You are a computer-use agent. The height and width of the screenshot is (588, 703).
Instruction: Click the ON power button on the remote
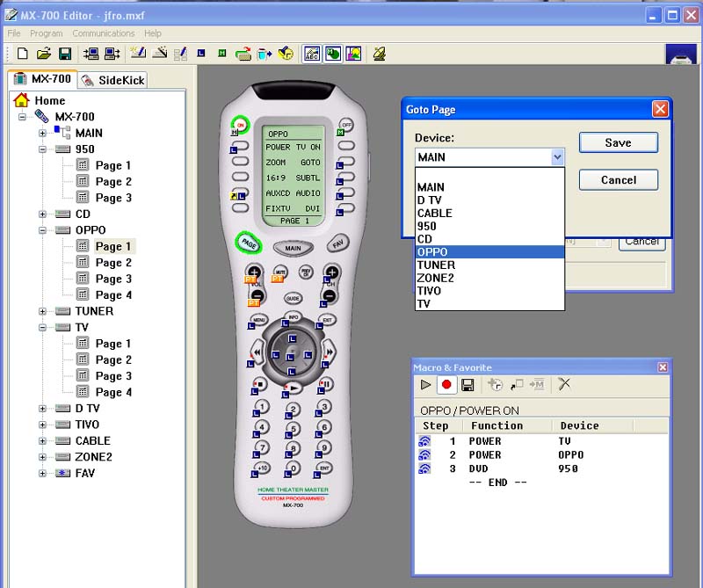click(x=240, y=125)
